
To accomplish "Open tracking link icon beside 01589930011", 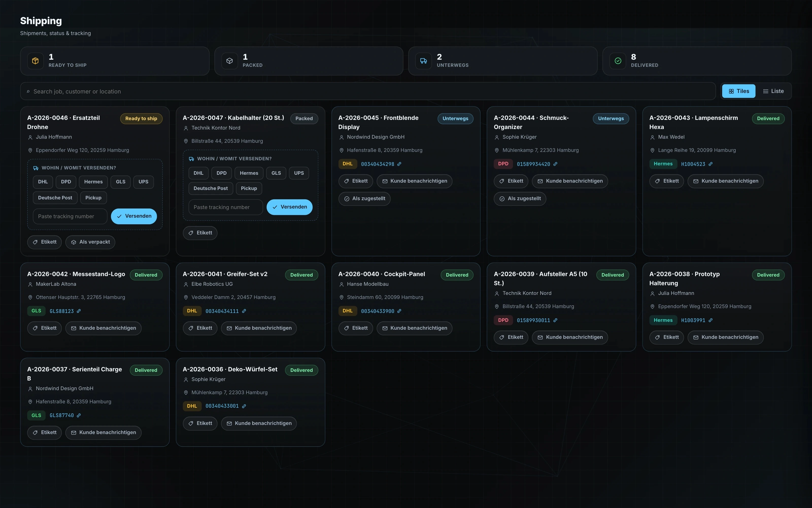I will tap(555, 320).
